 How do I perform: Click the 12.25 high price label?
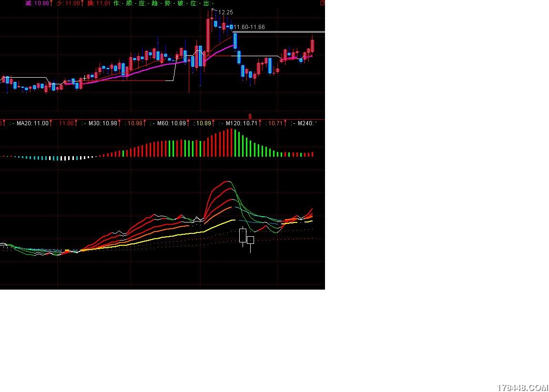point(225,12)
